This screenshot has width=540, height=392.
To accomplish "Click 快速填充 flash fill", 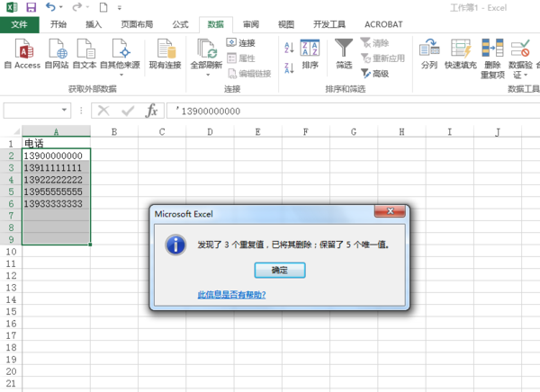I will (x=461, y=54).
